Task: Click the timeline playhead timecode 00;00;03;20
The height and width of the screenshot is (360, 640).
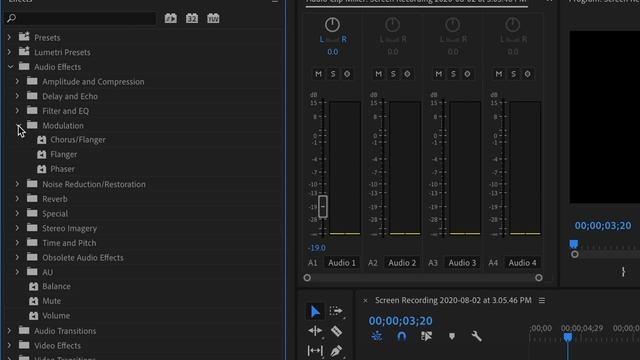Action: [x=400, y=321]
